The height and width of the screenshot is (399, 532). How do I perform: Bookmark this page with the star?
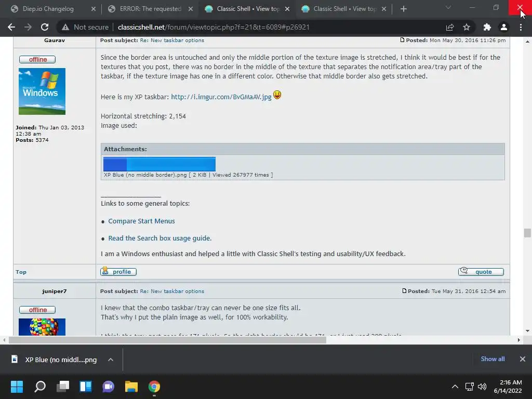pos(467,27)
